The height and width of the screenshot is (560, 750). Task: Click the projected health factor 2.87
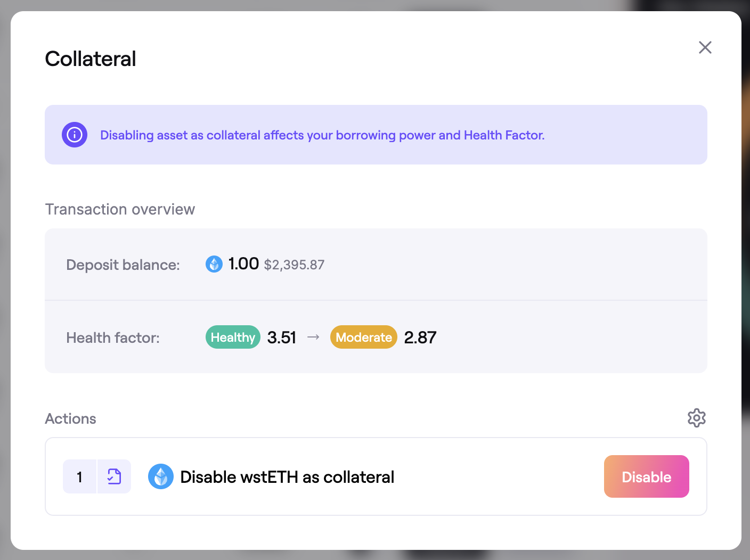(420, 337)
